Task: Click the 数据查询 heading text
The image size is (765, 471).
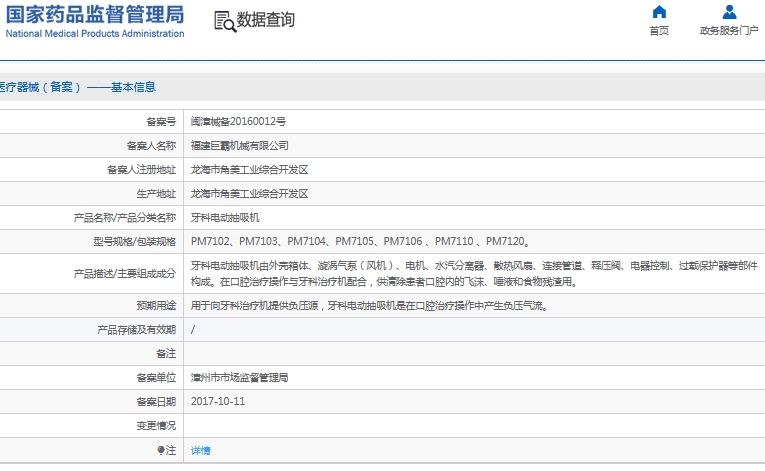Action: pos(266,20)
